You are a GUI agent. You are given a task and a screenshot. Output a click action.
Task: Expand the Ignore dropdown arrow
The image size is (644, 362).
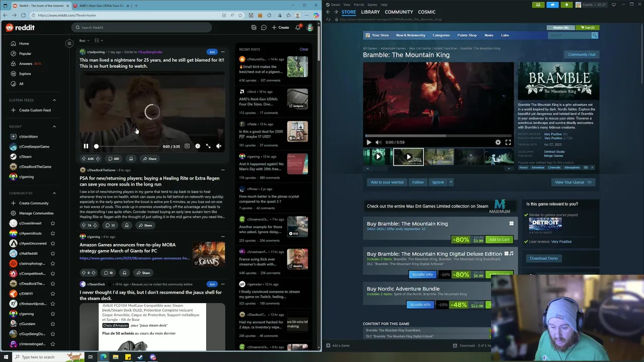tap(451, 183)
